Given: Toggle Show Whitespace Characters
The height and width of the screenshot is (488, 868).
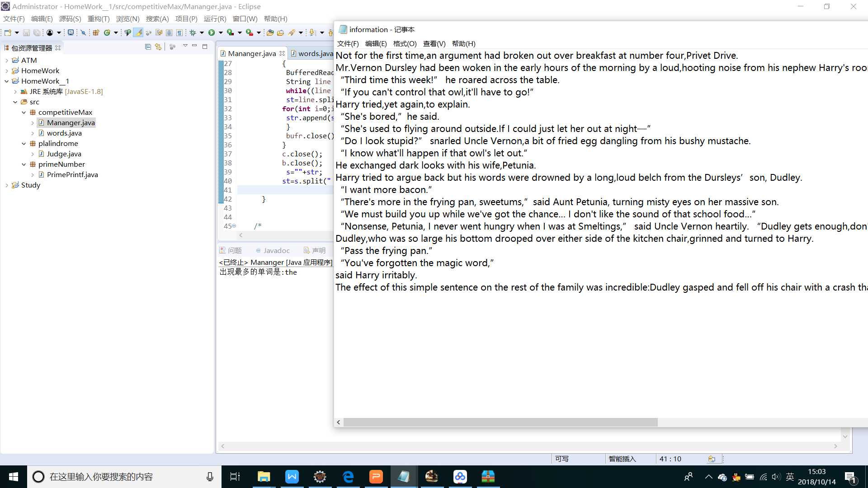Looking at the screenshot, I should tap(179, 33).
